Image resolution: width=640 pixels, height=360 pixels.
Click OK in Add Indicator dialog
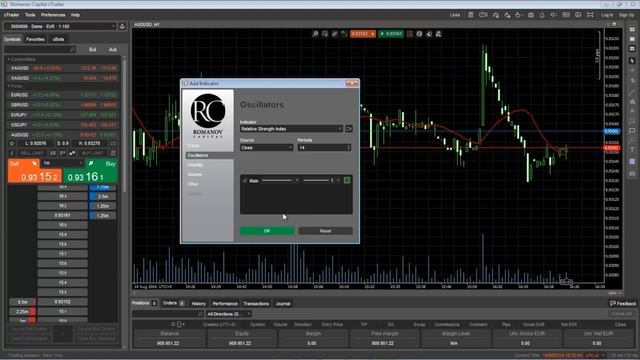click(267, 231)
